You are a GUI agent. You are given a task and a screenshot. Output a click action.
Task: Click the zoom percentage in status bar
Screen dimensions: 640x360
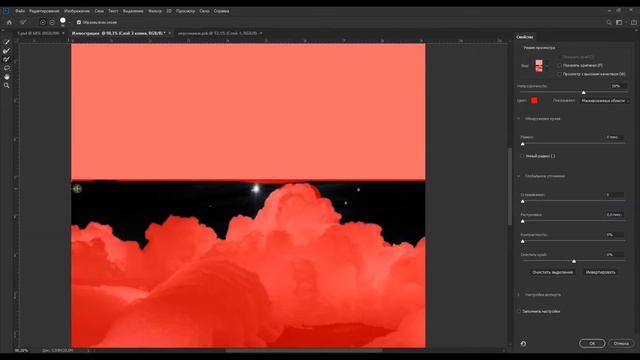[x=21, y=350]
